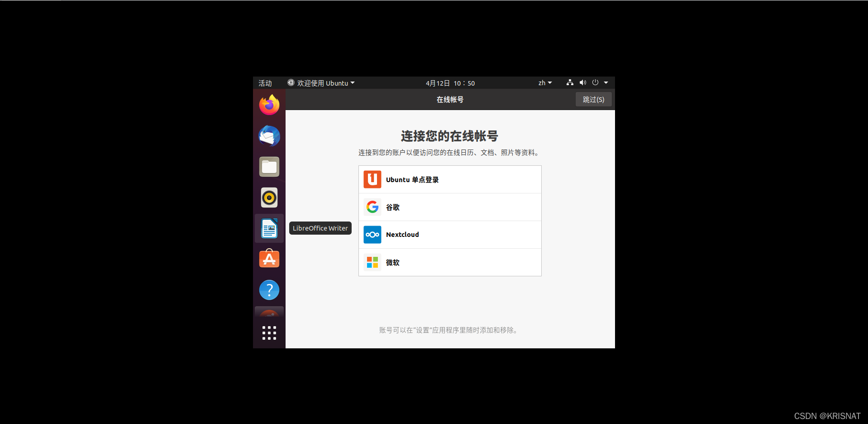This screenshot has height=424, width=868.
Task: Click the 账号可以在"设置" footer note
Action: pyautogui.click(x=449, y=330)
